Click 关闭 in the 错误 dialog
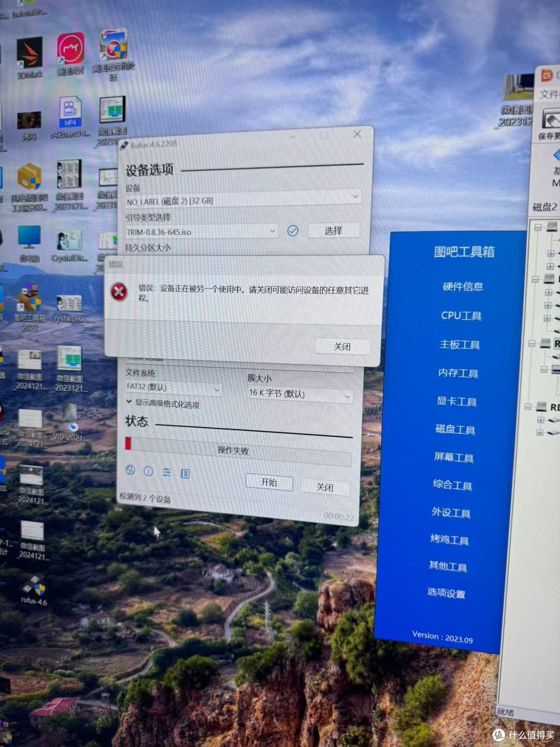 tap(342, 347)
